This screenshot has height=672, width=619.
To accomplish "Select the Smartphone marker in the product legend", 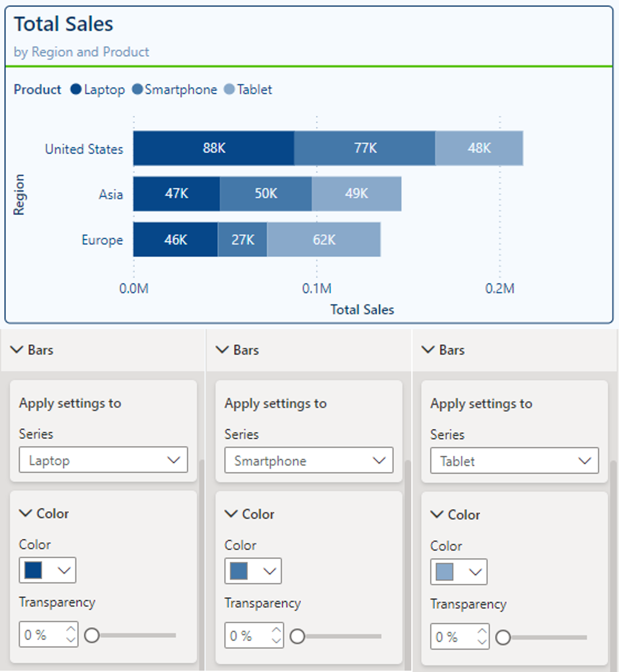I will coord(137,89).
